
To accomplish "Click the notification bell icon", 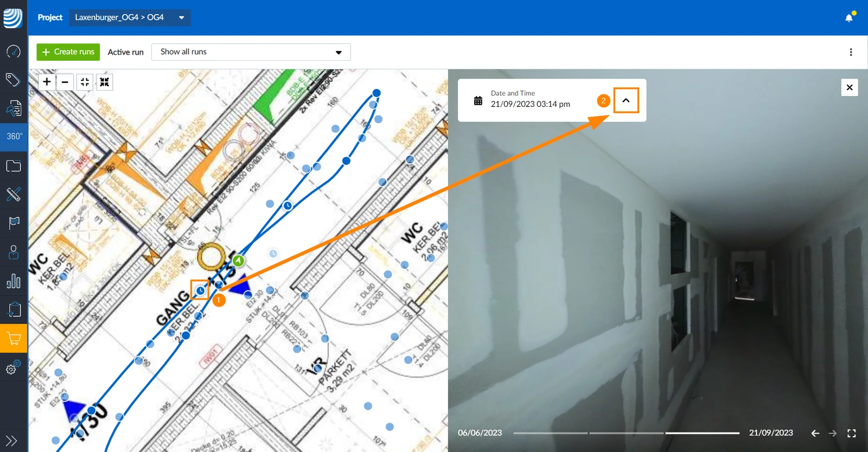I will (849, 17).
